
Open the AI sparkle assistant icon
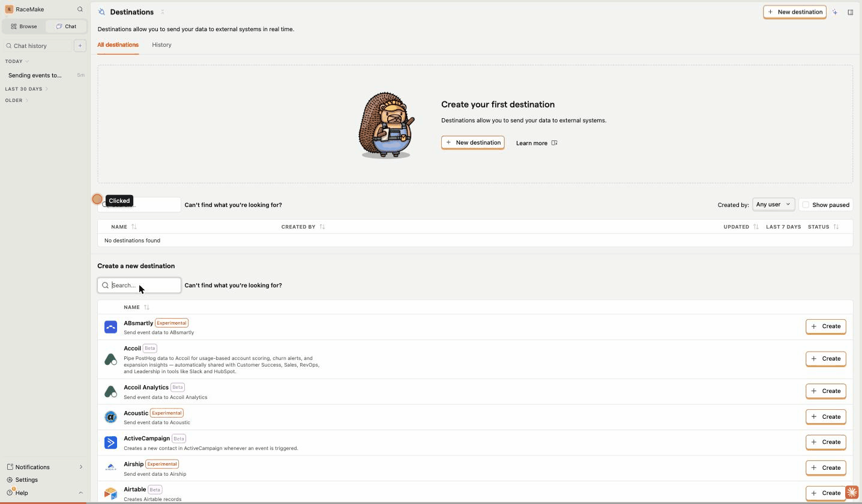coord(835,12)
